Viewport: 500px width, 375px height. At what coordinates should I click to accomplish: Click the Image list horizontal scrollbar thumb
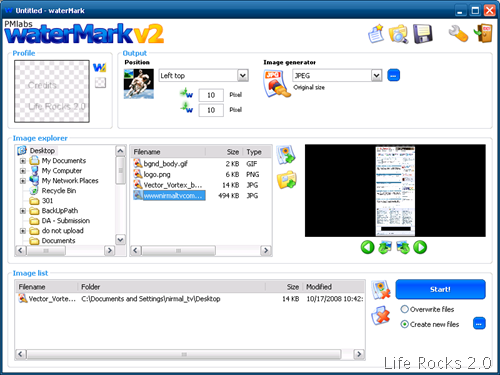[184, 354]
